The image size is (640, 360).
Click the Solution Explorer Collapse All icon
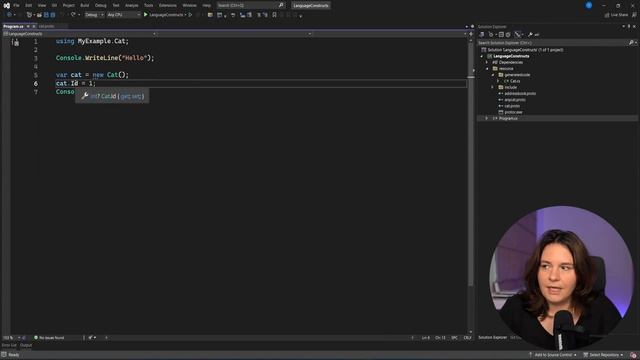click(x=501, y=34)
